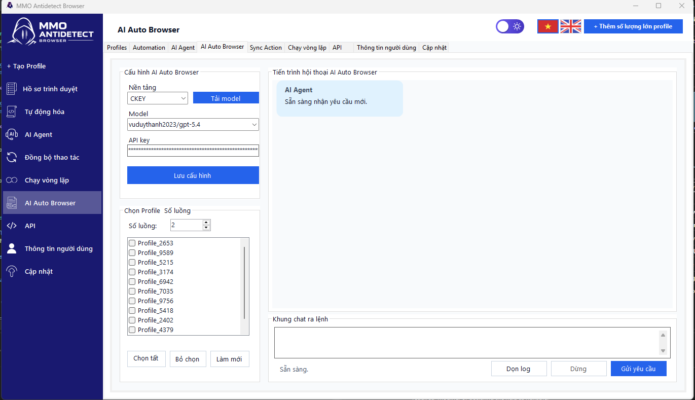Screen dimensions: 695x400
Task: Check the Profile_9756 checkbox
Action: tap(132, 301)
